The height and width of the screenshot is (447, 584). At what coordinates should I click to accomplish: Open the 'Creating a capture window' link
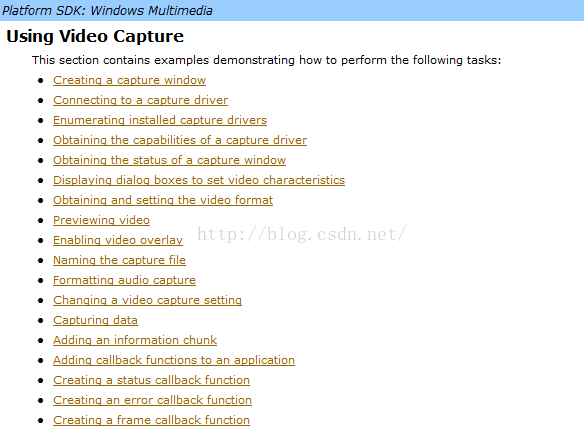pyautogui.click(x=129, y=80)
